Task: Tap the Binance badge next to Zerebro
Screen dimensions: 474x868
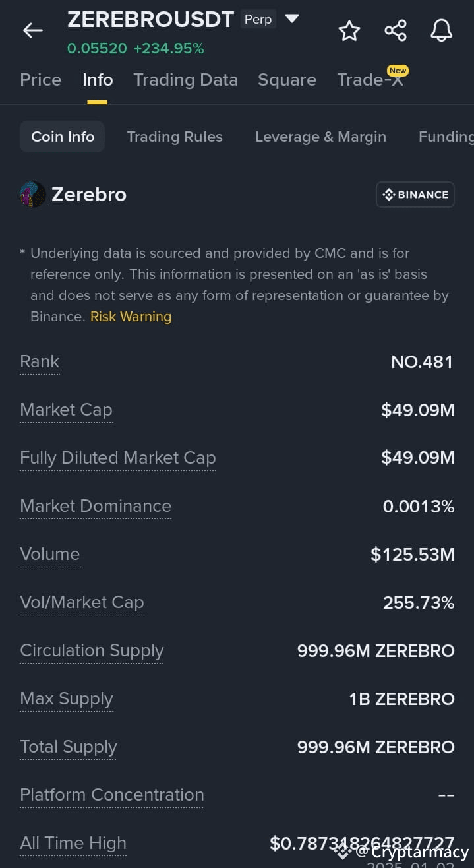Action: pyautogui.click(x=415, y=195)
